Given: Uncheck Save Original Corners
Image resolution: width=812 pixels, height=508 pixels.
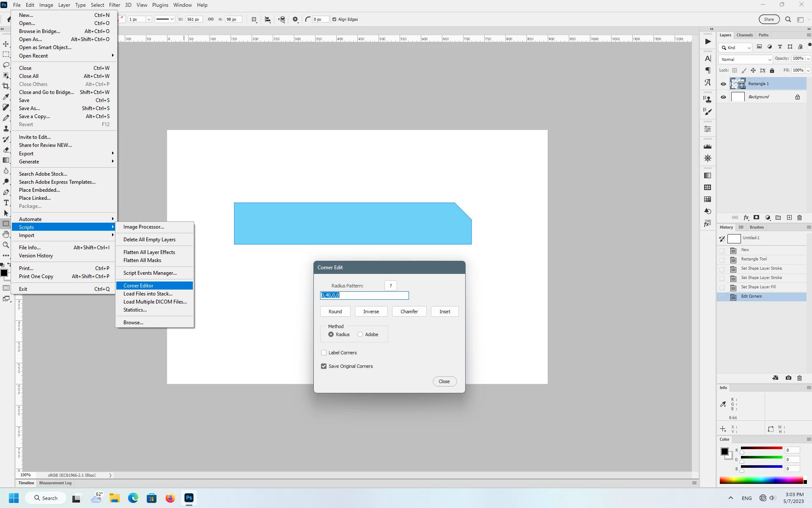Looking at the screenshot, I should 324,366.
